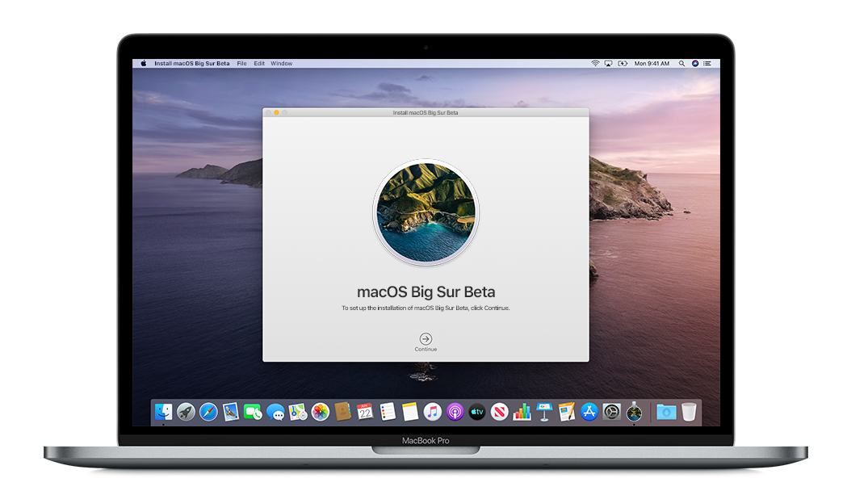
Task: Open Messages app in the Dock
Action: 276,412
